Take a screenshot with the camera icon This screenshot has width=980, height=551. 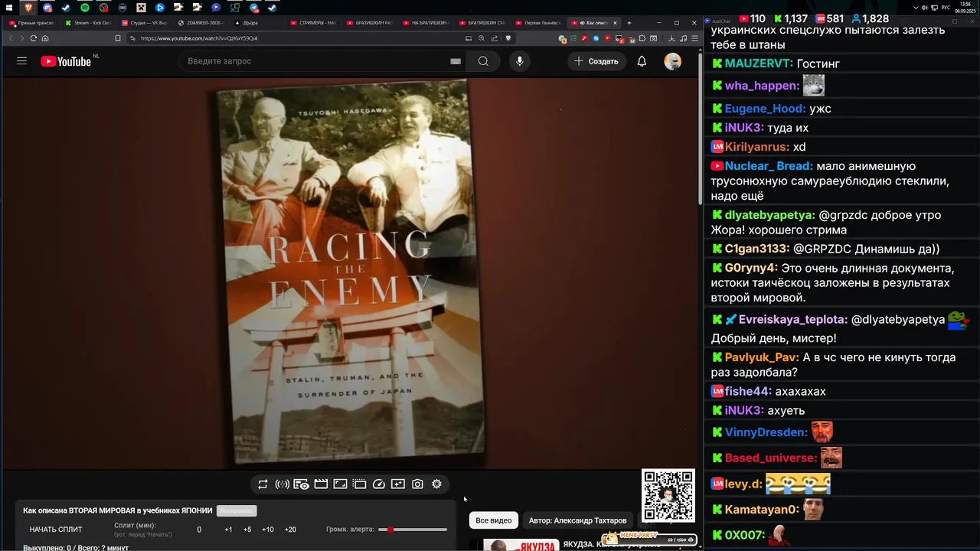pos(417,484)
